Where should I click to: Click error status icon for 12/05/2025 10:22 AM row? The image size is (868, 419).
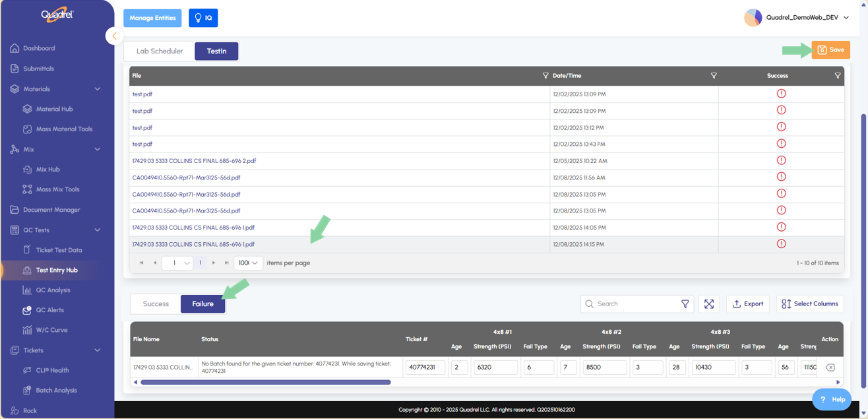[x=781, y=160]
